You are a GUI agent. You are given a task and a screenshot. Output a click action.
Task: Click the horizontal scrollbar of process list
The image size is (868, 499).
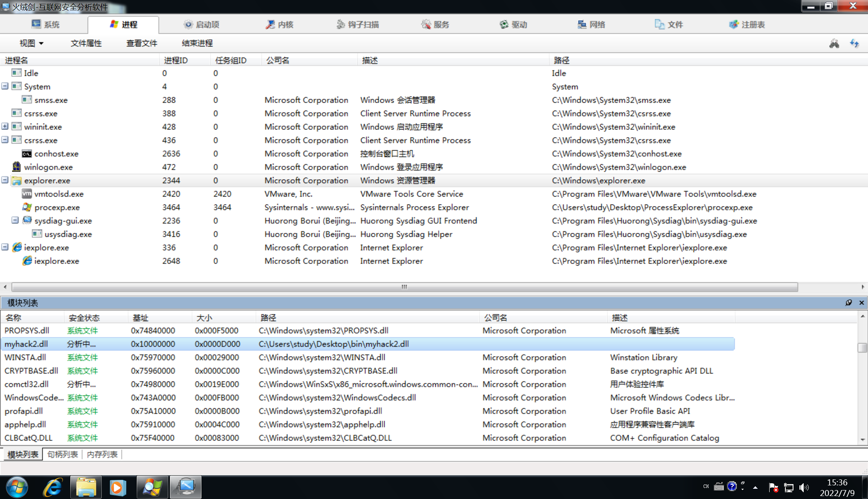pyautogui.click(x=404, y=287)
